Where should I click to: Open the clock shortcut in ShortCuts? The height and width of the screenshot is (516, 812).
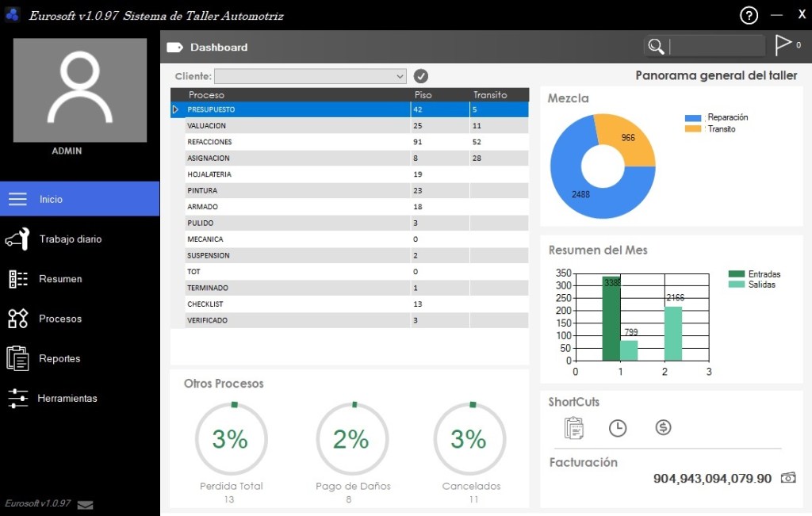tap(618, 428)
